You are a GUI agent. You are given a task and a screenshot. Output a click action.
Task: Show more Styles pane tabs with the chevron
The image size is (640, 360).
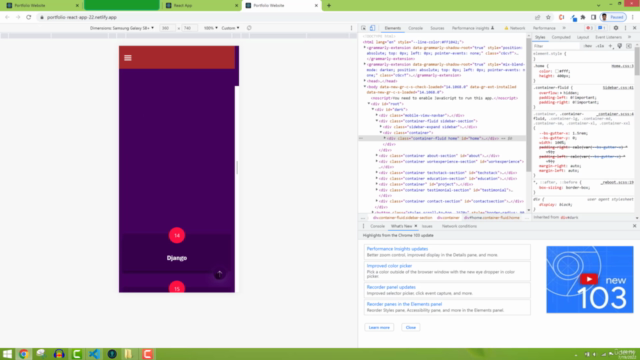[x=629, y=37]
